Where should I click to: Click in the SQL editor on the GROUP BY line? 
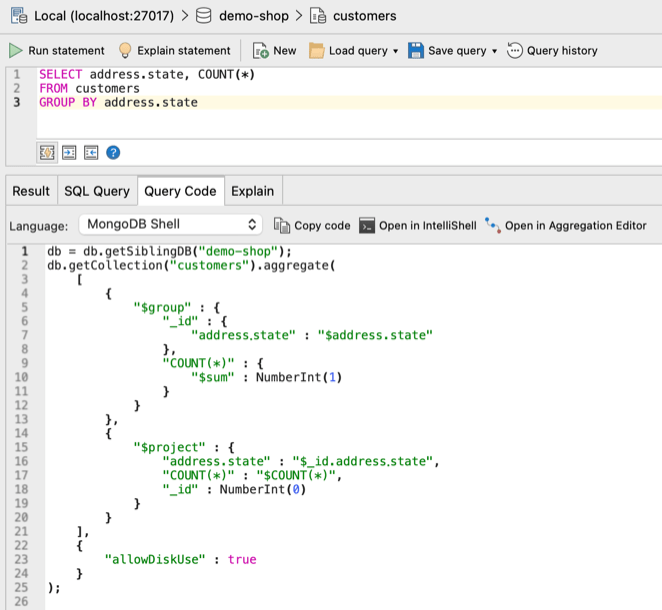[x=150, y=102]
